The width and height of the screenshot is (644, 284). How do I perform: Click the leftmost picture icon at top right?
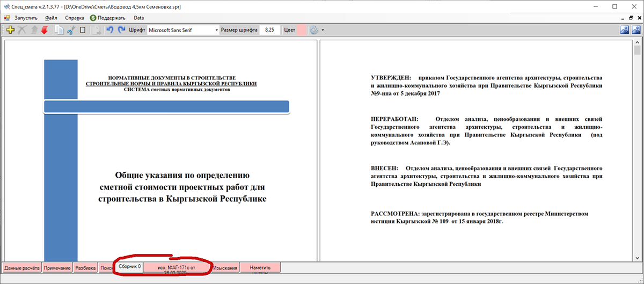coord(625,30)
